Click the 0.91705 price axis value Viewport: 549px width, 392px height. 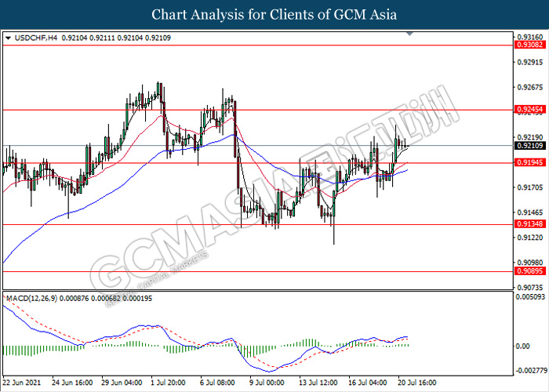tap(530, 187)
